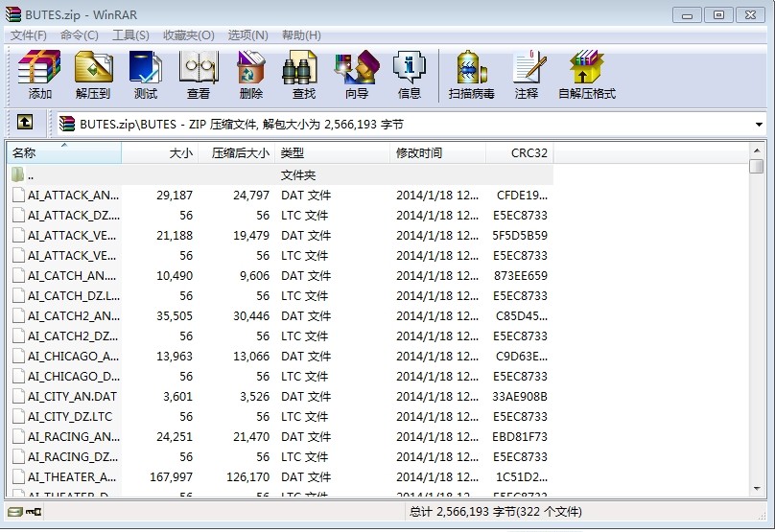Click 文件夹 type text in parent row
Screen dimensions: 775x532
298,174
